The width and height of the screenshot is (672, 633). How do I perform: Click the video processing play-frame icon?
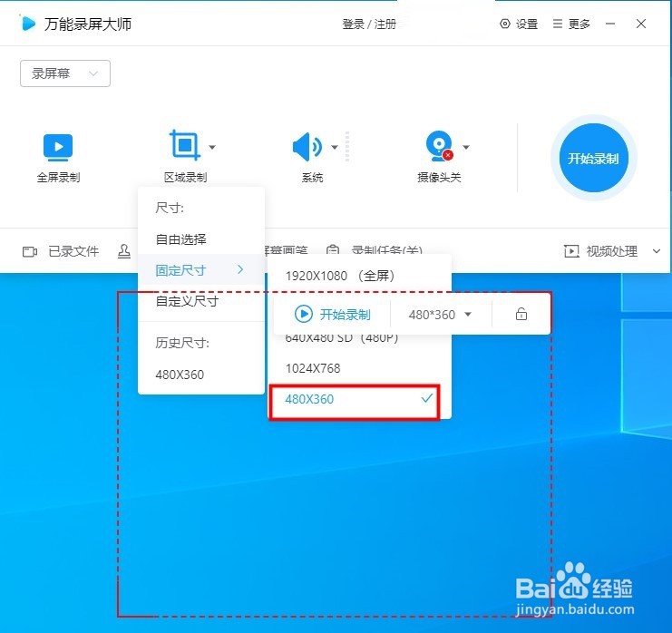571,251
